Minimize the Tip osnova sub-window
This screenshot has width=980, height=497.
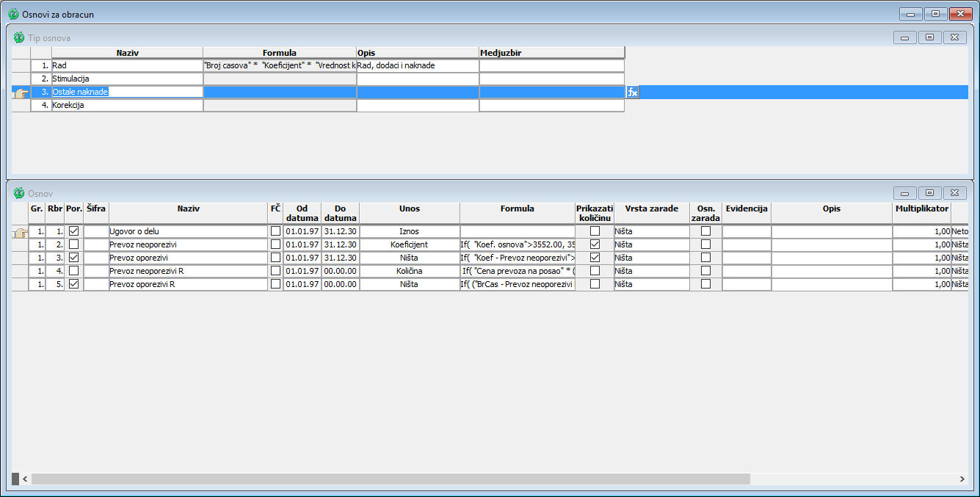tap(904, 37)
